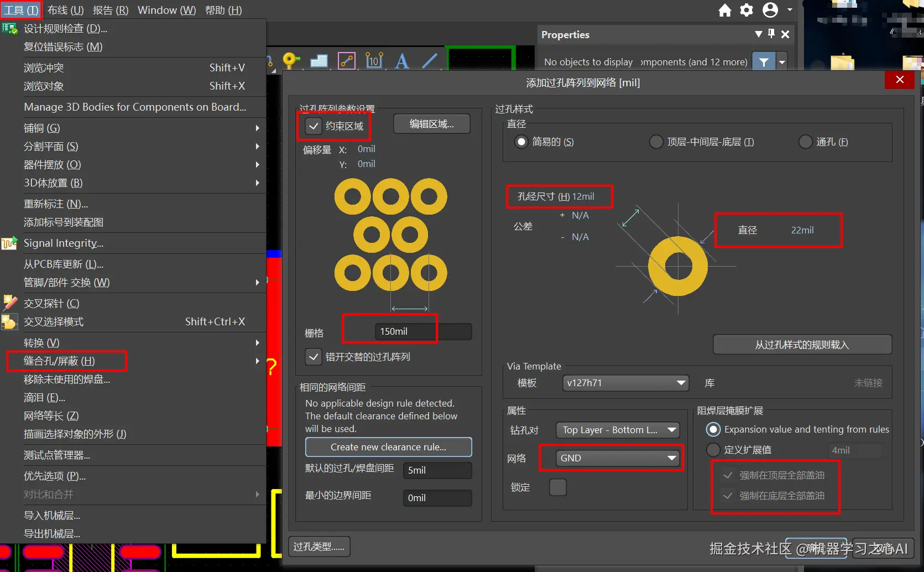Open the Window (W) menu
Viewport: 924px width, 572px height.
(166, 10)
